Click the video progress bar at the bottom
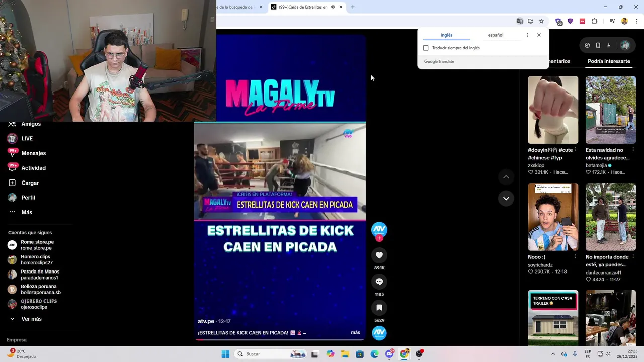 (x=280, y=340)
